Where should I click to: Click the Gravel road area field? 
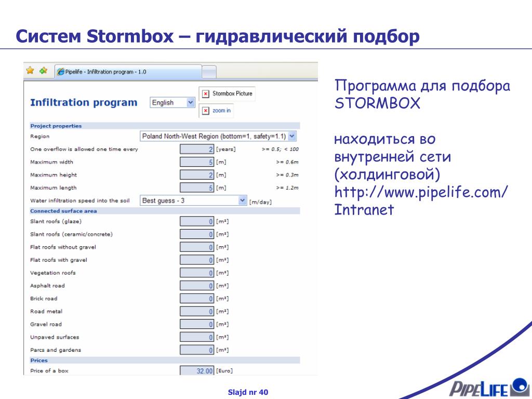coord(197,324)
